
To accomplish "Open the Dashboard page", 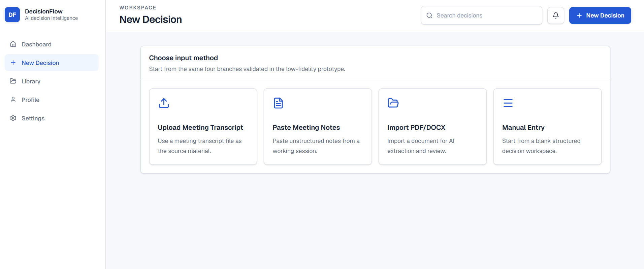I will (x=52, y=44).
